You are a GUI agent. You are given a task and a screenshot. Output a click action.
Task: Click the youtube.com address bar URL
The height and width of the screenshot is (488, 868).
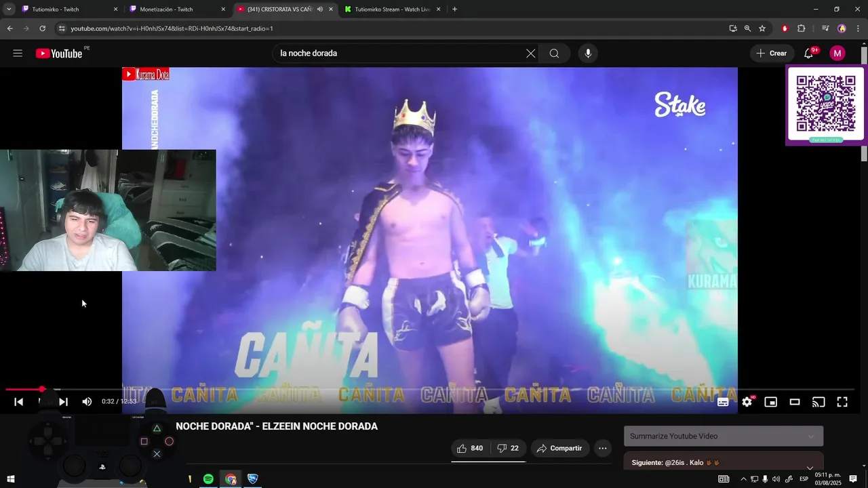pyautogui.click(x=172, y=28)
